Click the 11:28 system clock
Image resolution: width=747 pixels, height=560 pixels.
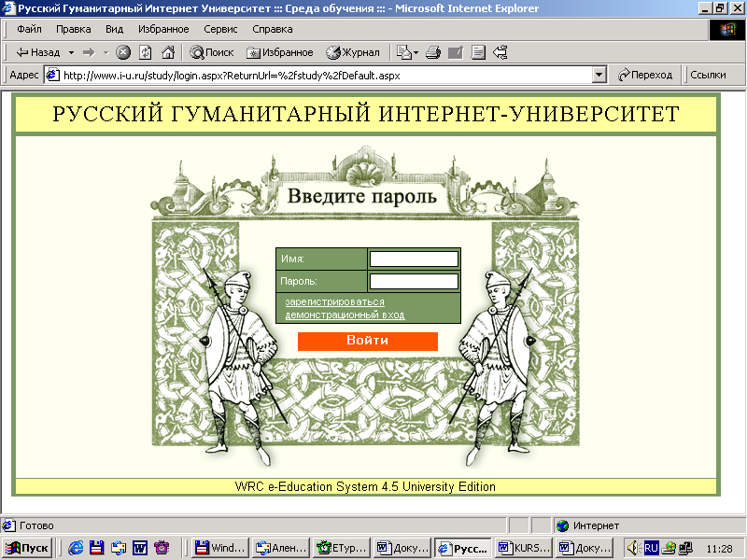pyautogui.click(x=719, y=549)
